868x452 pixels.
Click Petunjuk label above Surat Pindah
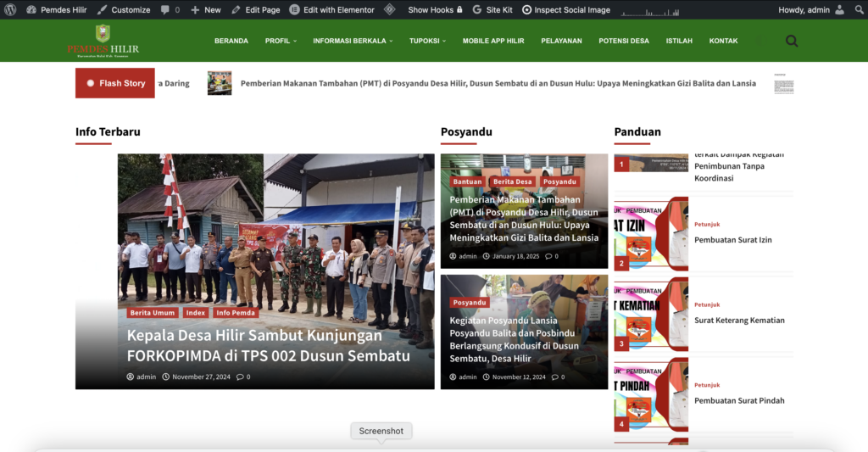pyautogui.click(x=707, y=385)
